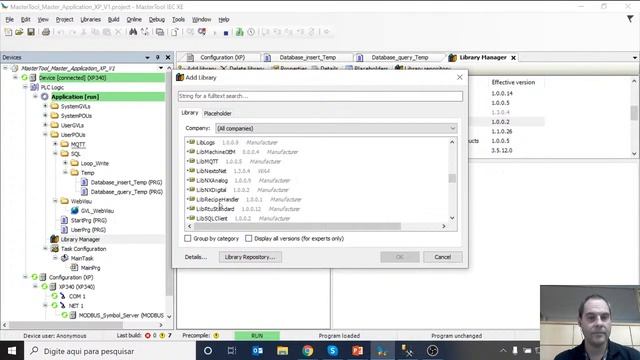Click the Details... button in dialog
This screenshot has height=360, width=640.
pyautogui.click(x=196, y=257)
